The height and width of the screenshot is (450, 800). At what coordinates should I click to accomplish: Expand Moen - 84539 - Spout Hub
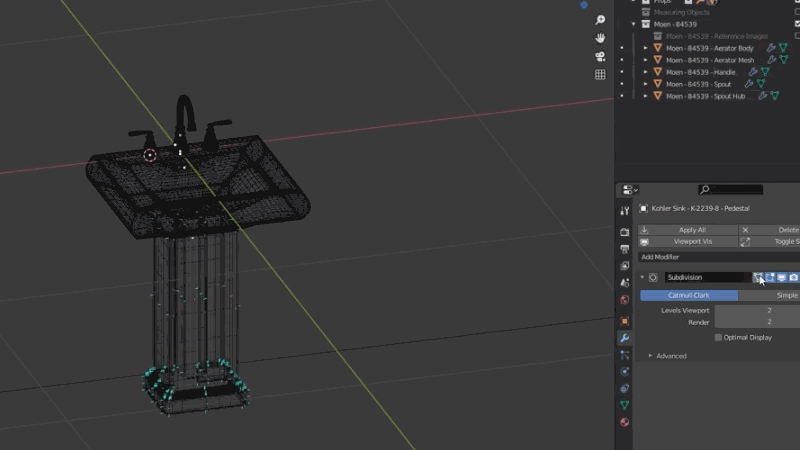645,96
